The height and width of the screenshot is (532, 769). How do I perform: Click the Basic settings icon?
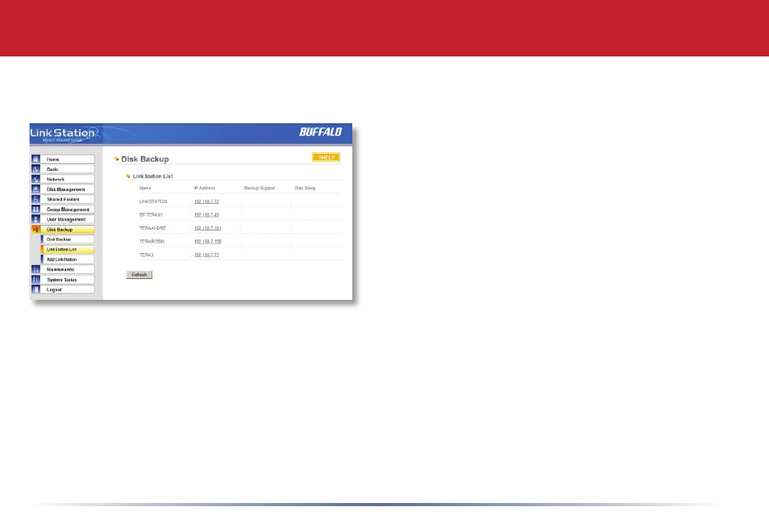tap(35, 169)
